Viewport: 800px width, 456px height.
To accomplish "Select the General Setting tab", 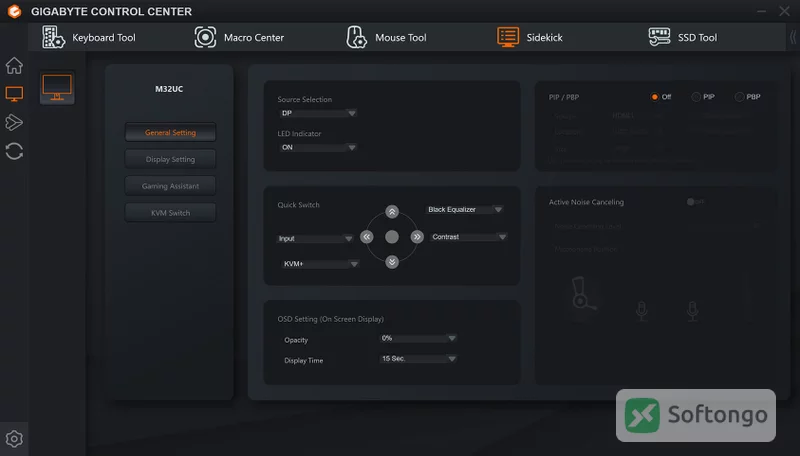I will [170, 133].
